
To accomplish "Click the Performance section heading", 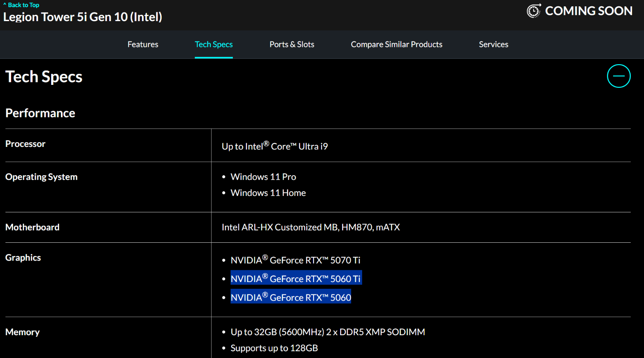I will coord(40,113).
